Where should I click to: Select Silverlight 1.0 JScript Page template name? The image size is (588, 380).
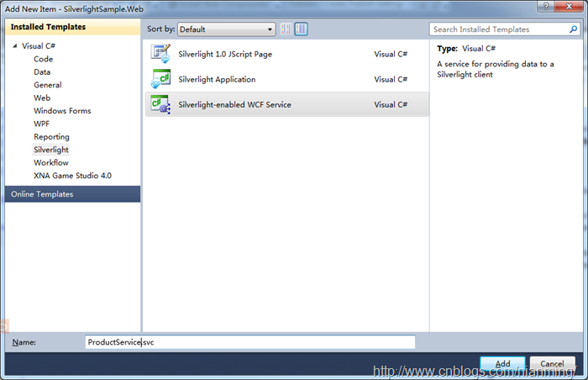click(225, 54)
